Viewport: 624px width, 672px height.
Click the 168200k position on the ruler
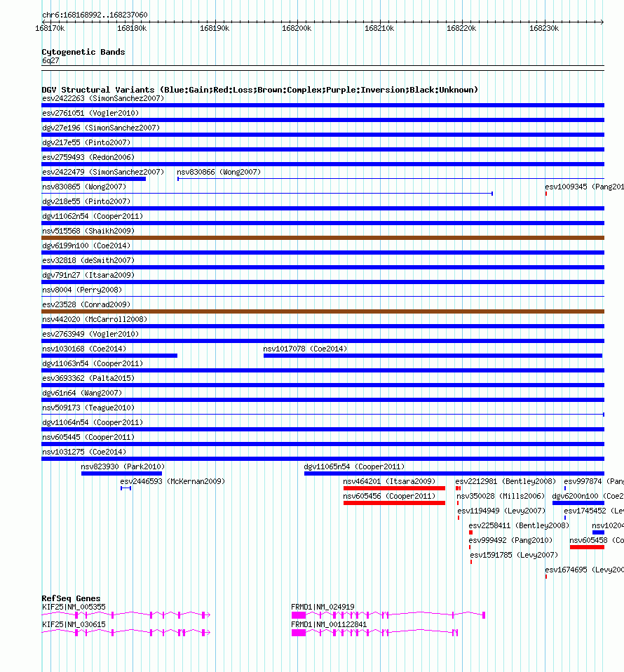pyautogui.click(x=297, y=28)
